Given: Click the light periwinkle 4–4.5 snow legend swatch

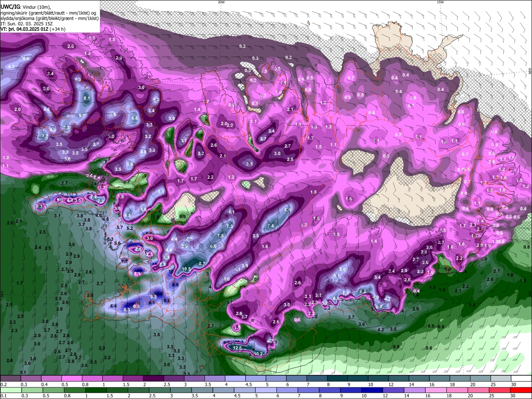Looking at the screenshot, I should click(235, 378).
